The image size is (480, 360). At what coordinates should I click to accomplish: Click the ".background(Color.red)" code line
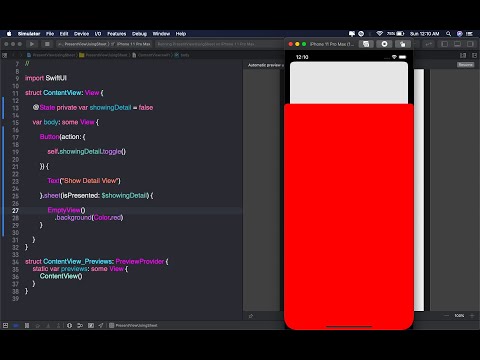(89, 217)
